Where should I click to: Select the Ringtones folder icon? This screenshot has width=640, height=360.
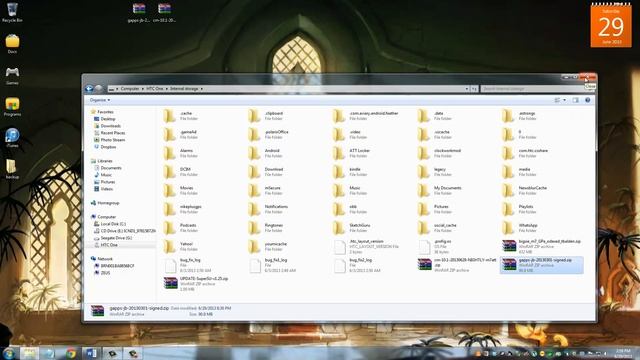coord(254,228)
